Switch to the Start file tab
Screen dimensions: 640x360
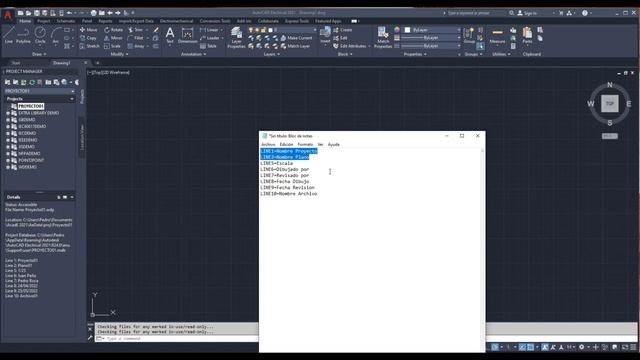click(16, 63)
